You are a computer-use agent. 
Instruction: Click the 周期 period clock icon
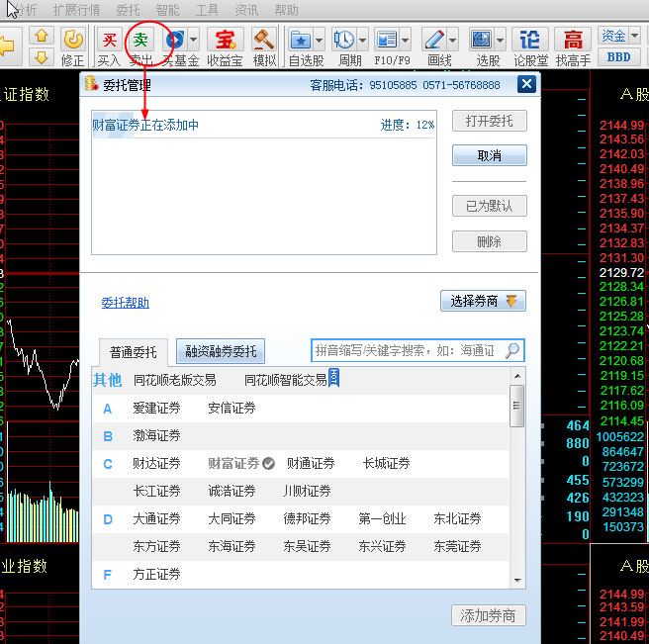(x=344, y=41)
